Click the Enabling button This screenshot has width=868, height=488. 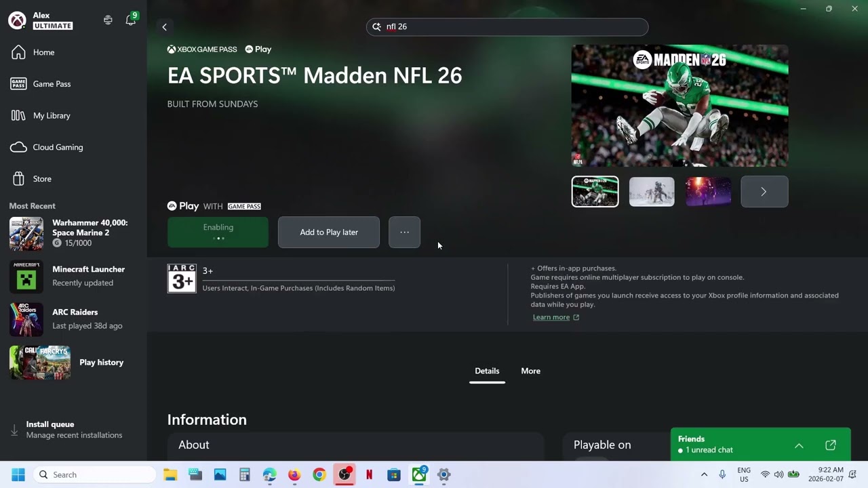(218, 232)
